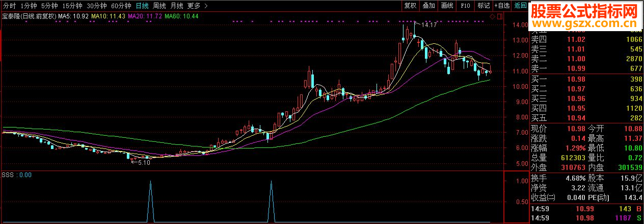Click the SSS : 0.00 indicator label
Image resolution: width=644 pixels, height=224 pixels.
point(17,175)
